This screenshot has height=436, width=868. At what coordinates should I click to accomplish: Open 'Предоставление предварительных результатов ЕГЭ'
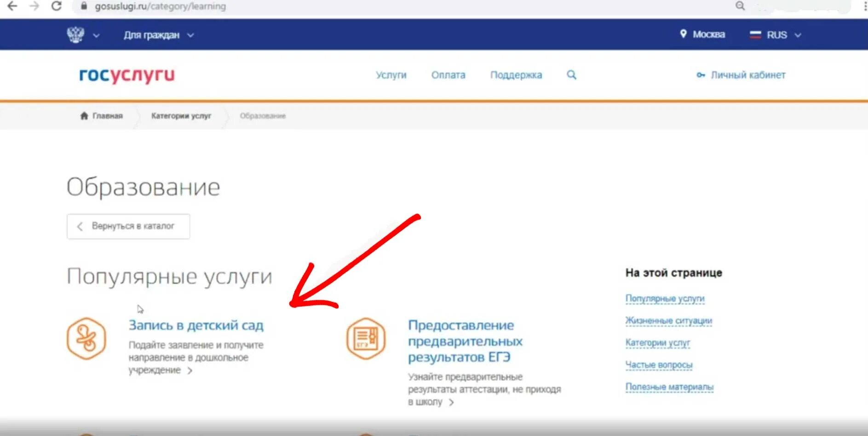pos(465,341)
